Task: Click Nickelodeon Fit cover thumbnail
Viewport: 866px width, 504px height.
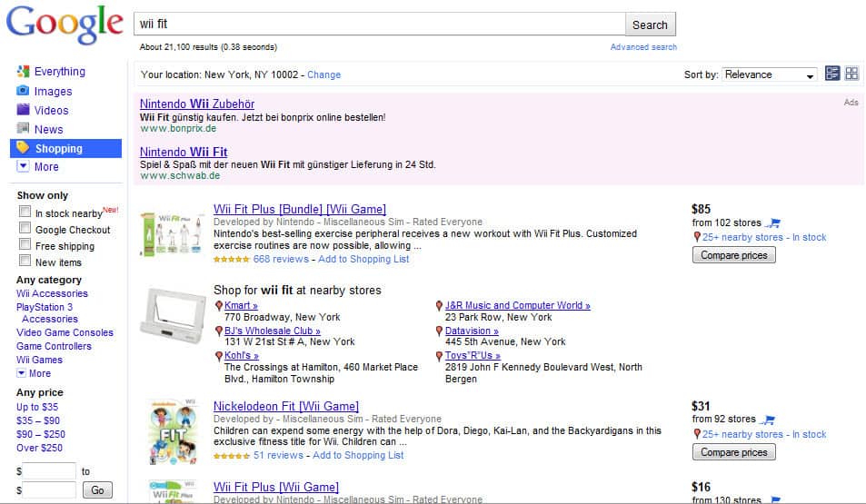Action: (174, 431)
